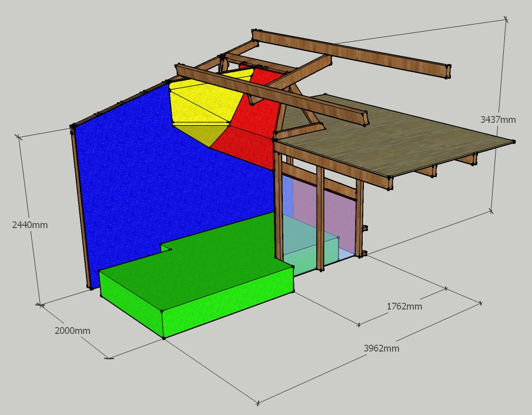Click the 2440mm height dimension label
532x415 pixels.
point(30,225)
